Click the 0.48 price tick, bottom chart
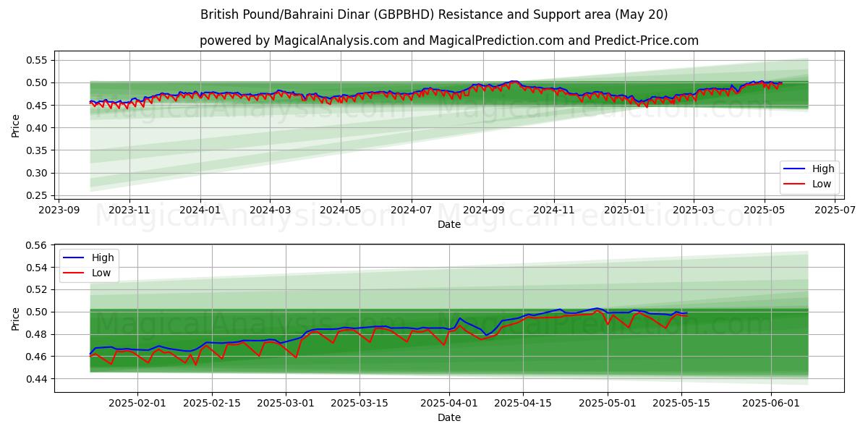 coord(38,334)
